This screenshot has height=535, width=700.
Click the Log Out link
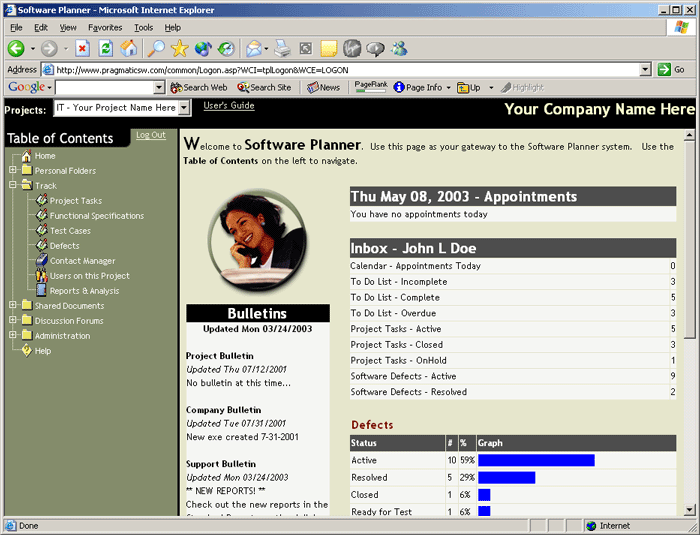pos(151,135)
